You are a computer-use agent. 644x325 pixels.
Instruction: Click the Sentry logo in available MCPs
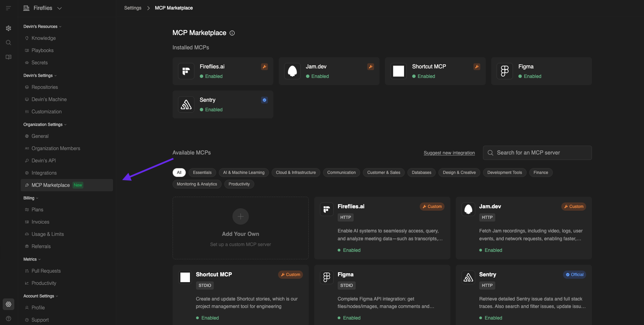click(468, 277)
